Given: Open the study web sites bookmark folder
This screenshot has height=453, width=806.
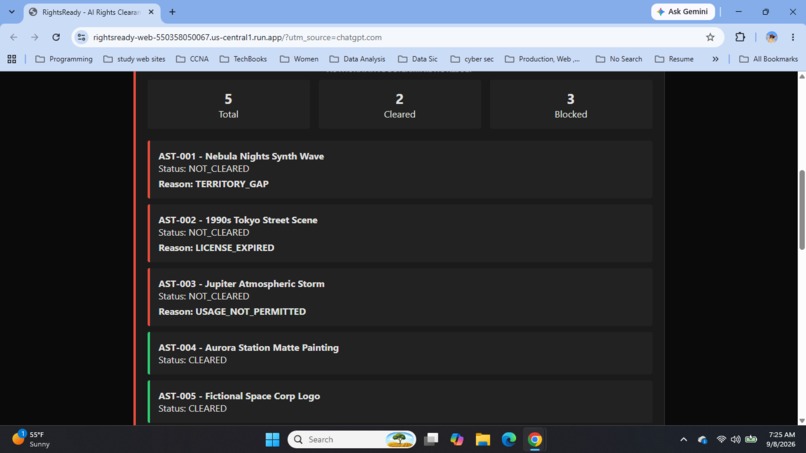Looking at the screenshot, I should click(134, 59).
